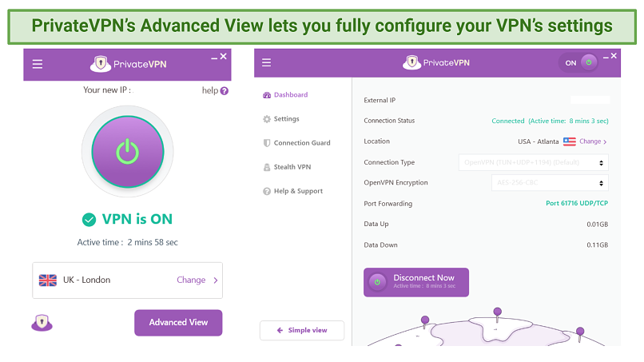Click the Data Down 0.11GB value
The width and height of the screenshot is (644, 362).
[x=597, y=245]
